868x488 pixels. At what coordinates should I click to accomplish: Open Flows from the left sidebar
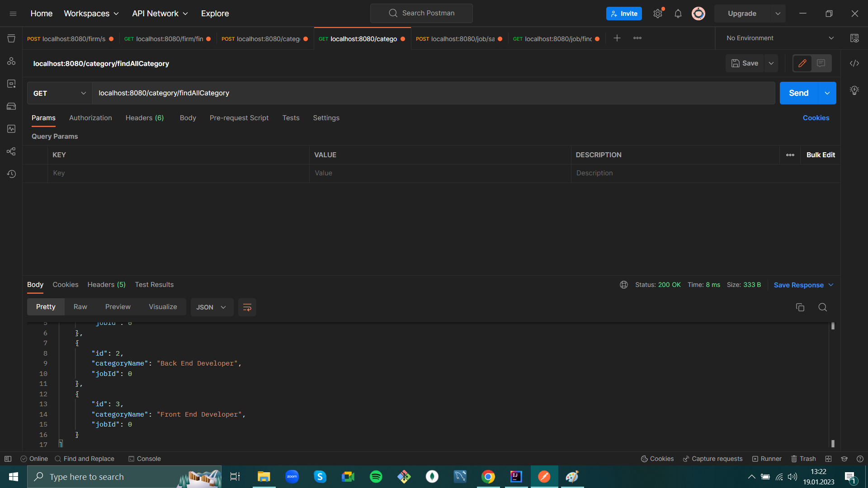(x=11, y=151)
